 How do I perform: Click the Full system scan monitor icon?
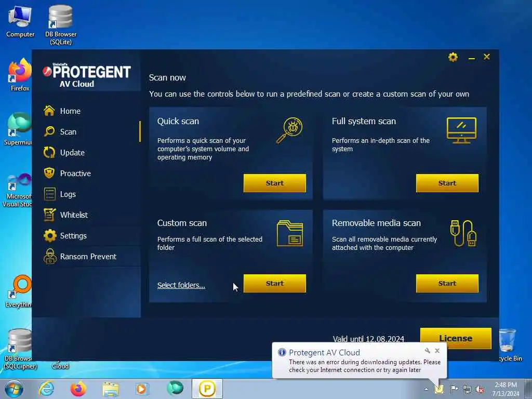coord(461,130)
